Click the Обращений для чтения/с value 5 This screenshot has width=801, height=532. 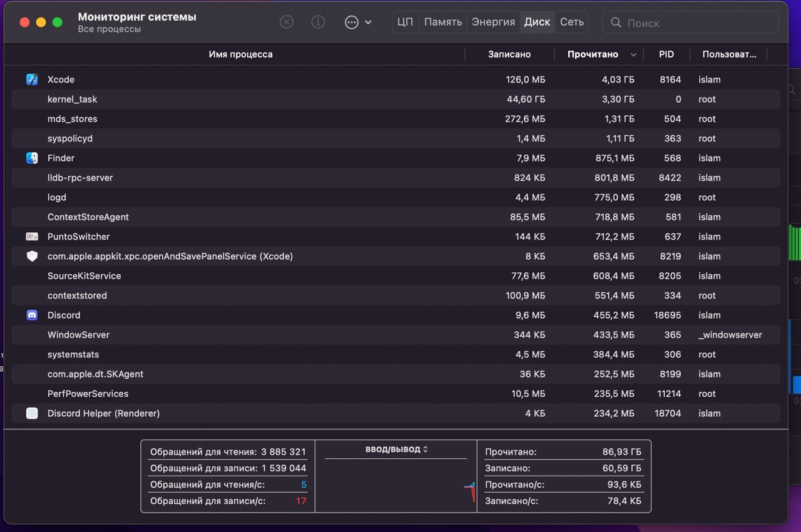click(x=304, y=484)
